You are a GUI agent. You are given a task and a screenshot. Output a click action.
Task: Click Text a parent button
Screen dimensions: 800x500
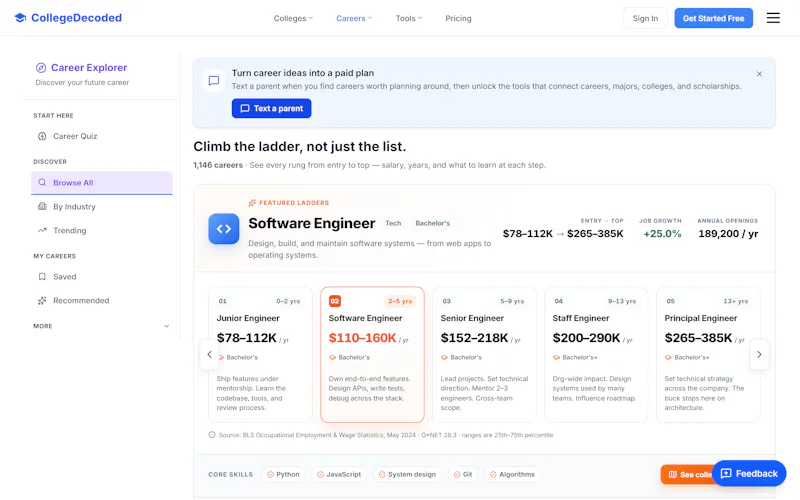click(271, 108)
